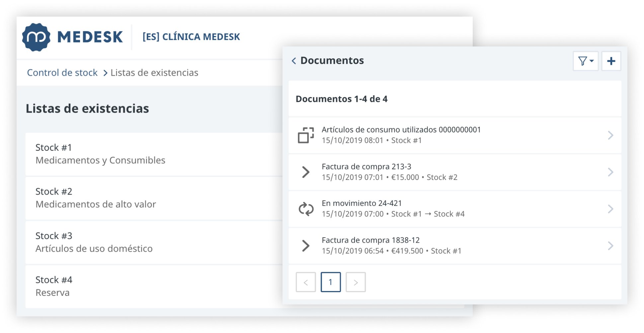The height and width of the screenshot is (333, 644).
Task: Open the filter dropdown in Documentos
Action: click(x=586, y=61)
